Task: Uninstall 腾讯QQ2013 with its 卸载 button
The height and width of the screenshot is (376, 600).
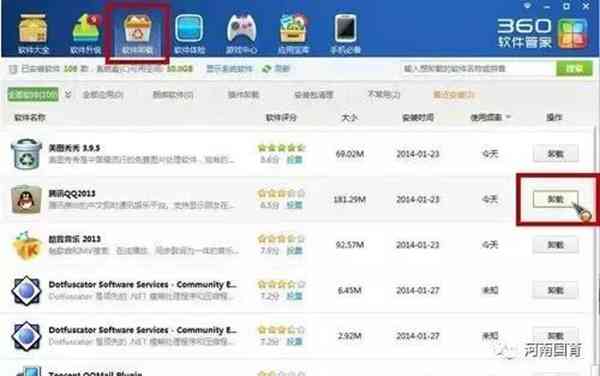Action: click(555, 199)
